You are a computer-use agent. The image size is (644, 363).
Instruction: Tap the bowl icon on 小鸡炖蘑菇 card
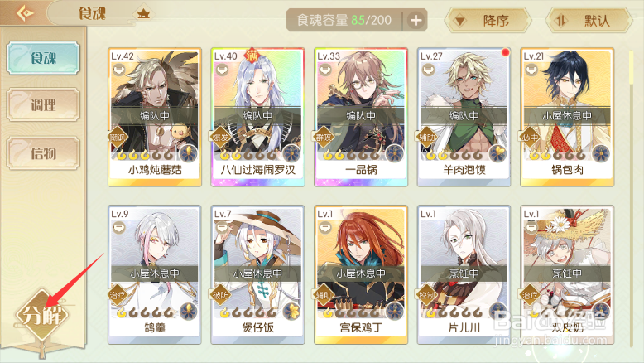pyautogui.click(x=119, y=70)
